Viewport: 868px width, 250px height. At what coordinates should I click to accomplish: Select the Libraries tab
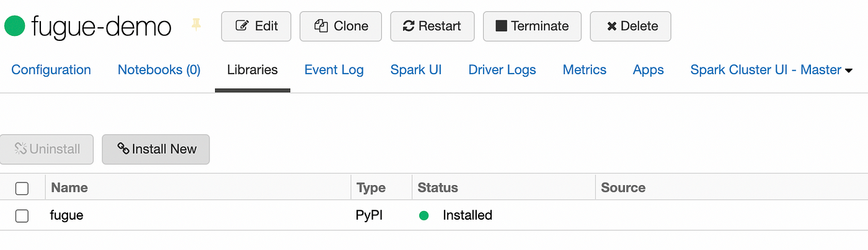coord(252,70)
